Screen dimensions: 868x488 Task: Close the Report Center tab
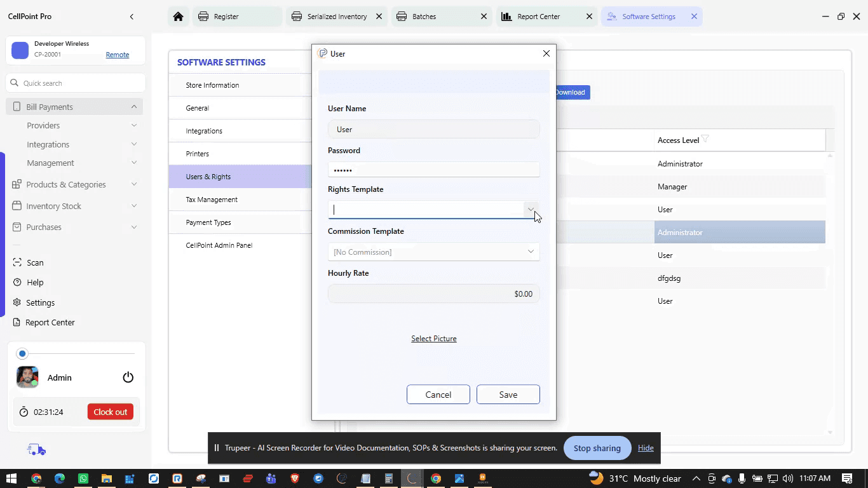(x=589, y=17)
